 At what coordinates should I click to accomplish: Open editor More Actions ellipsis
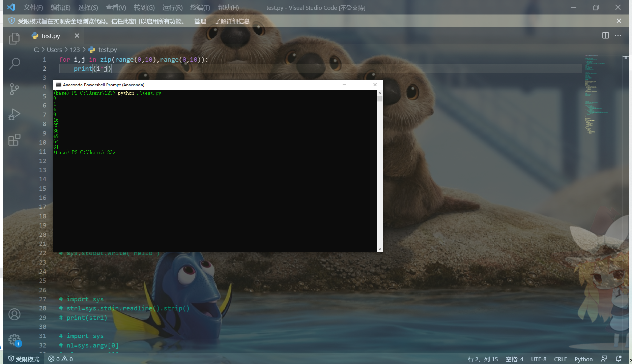618,35
